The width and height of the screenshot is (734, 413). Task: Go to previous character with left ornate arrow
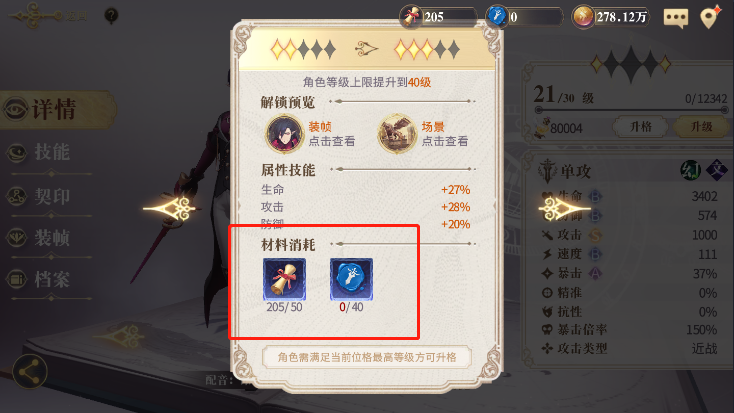(x=171, y=208)
